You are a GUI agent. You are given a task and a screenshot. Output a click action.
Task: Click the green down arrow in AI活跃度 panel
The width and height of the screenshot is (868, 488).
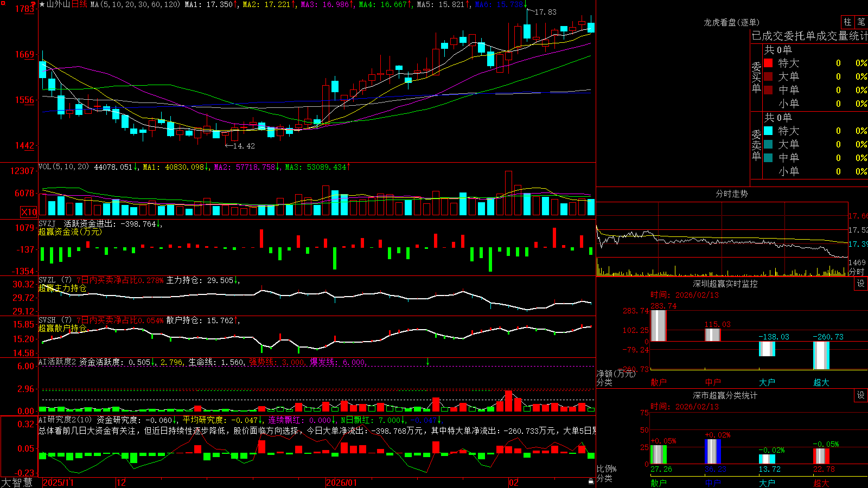coord(428,362)
